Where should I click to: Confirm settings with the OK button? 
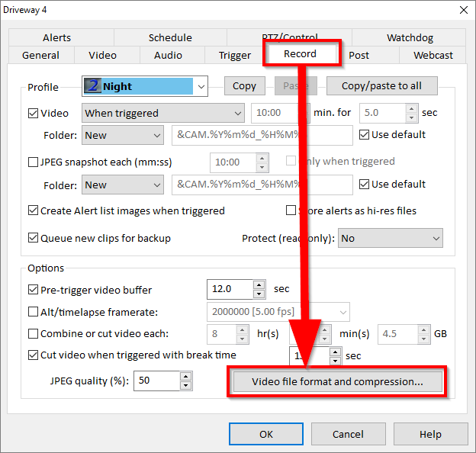(x=265, y=434)
